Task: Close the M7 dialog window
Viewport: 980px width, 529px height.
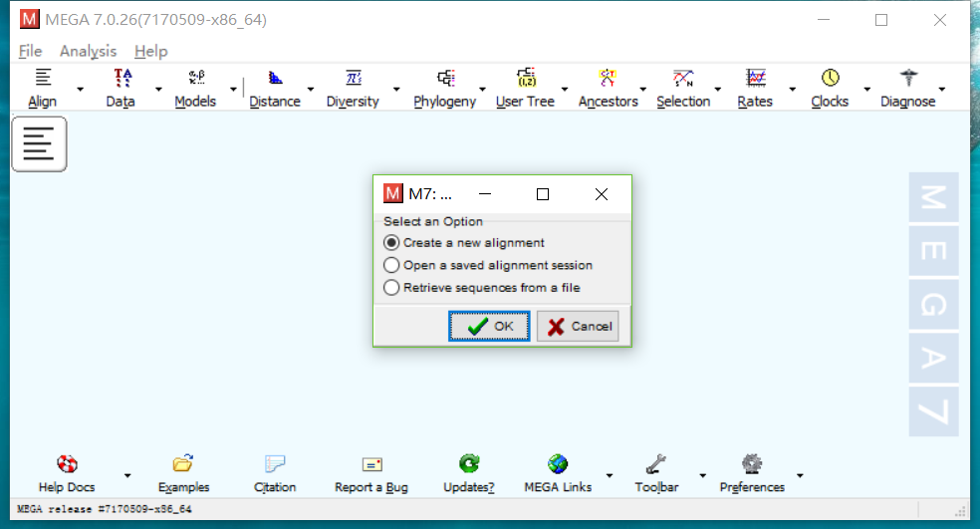Action: click(602, 194)
